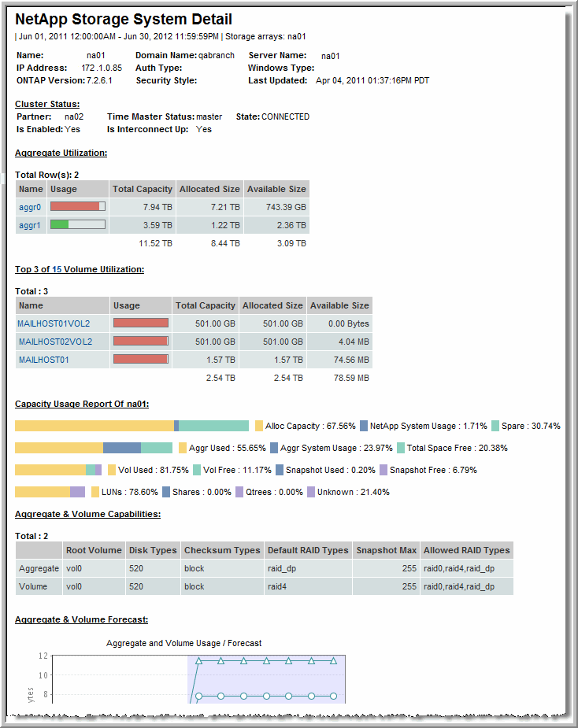Click the NetApp System Usage legend swatch
Screen dimensions: 578x728
[x=364, y=426]
